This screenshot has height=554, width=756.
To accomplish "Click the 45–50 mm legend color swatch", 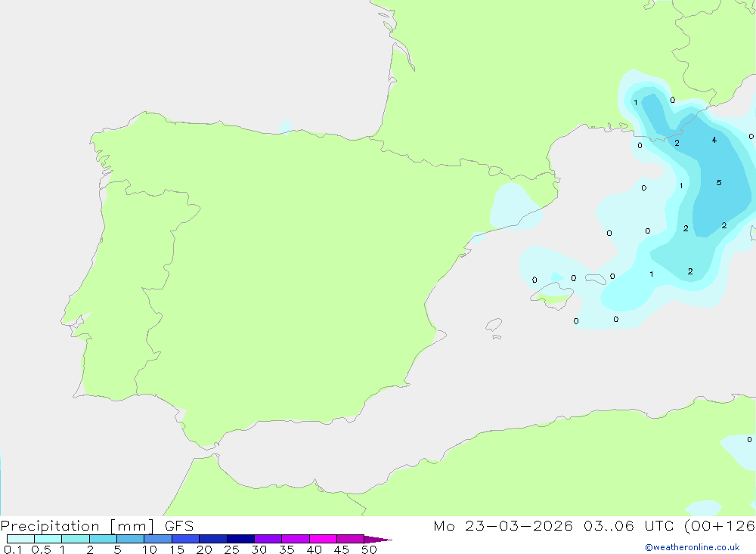I will 350,539.
